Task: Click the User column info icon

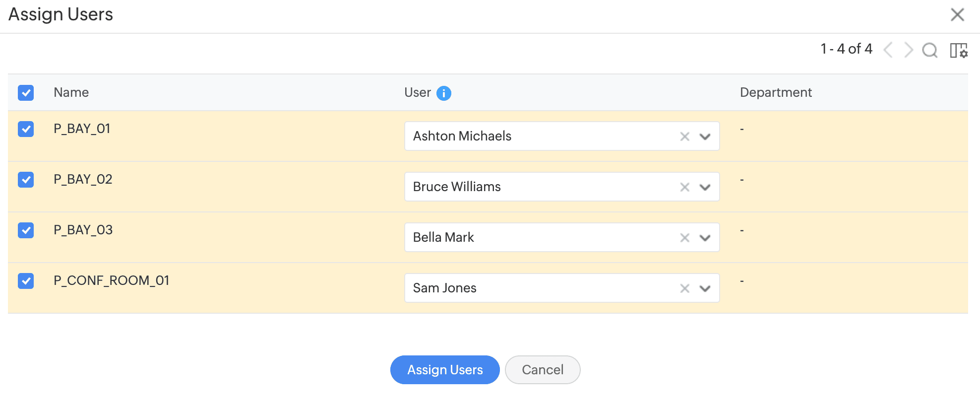Action: 443,93
